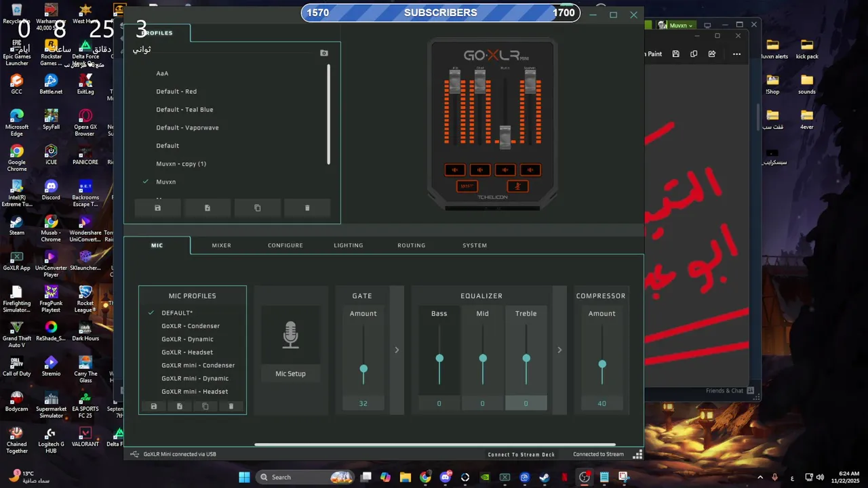Click the Treble equalizer slider handle
This screenshot has height=488, width=868.
pos(526,358)
